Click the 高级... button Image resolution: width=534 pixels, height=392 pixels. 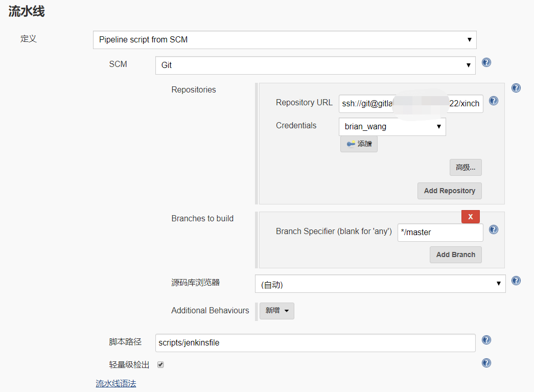pos(465,167)
